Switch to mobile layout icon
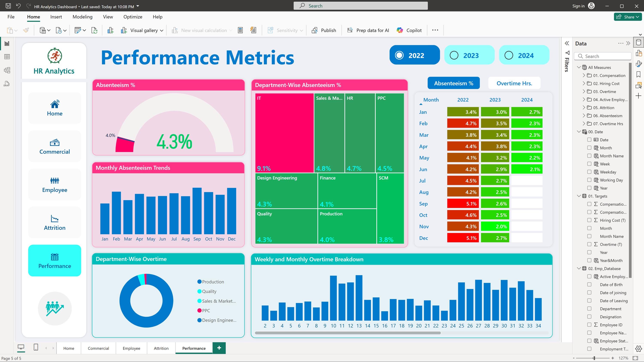 pos(36,347)
